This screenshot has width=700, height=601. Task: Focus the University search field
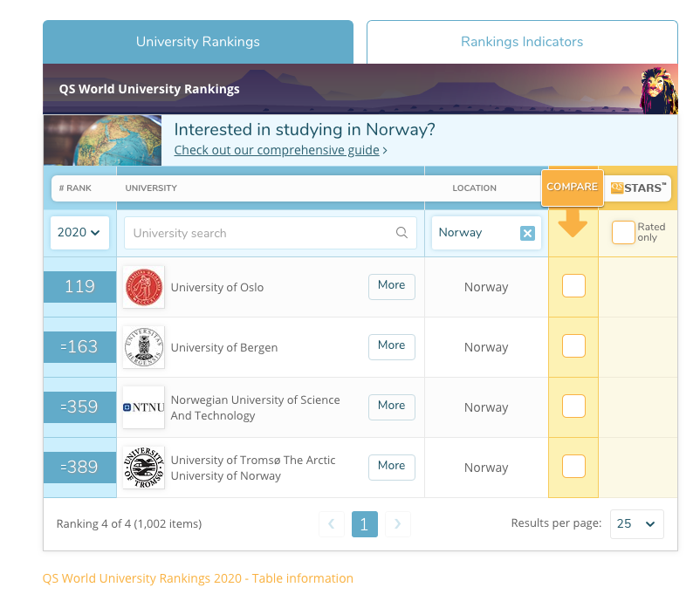point(270,233)
